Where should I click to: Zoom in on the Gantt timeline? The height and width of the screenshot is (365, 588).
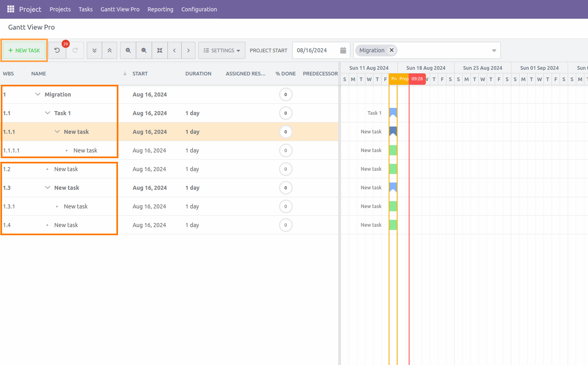pyautogui.click(x=128, y=50)
